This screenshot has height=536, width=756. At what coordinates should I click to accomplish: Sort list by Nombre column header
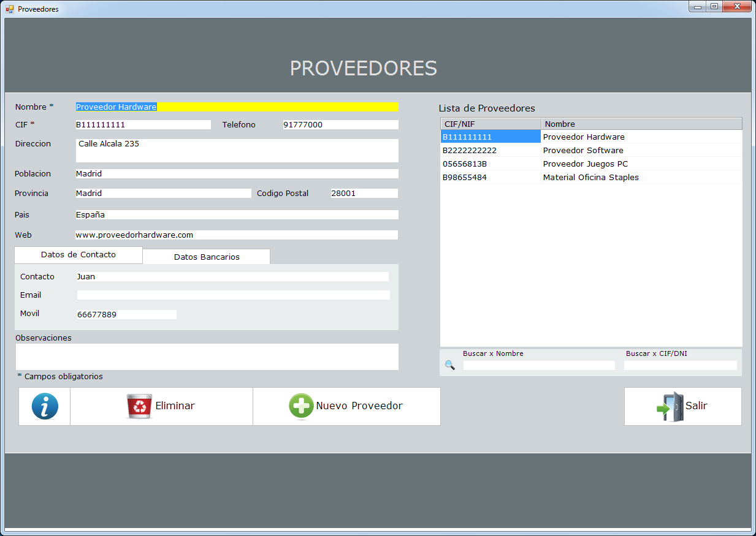641,124
